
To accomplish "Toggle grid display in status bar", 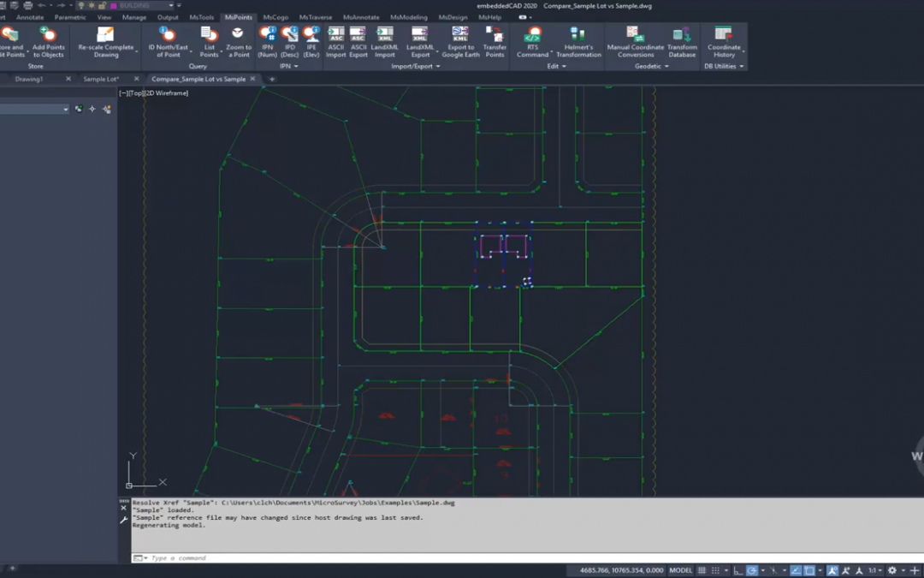I will (x=702, y=570).
